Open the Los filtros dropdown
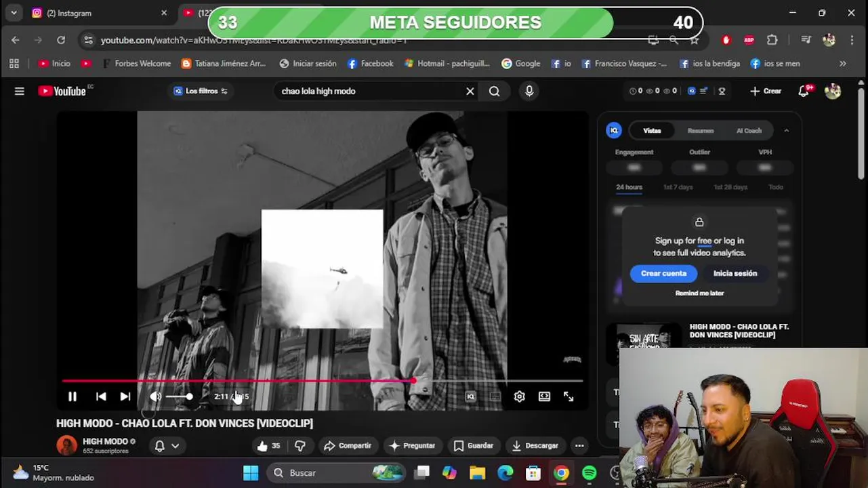This screenshot has height=488, width=868. click(x=201, y=91)
